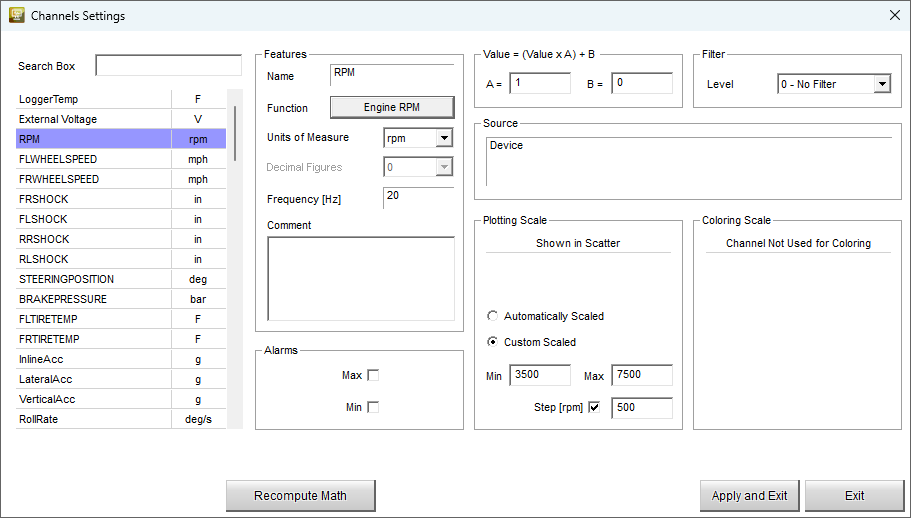
Task: Close the Channels Settings window
Action: [894, 16]
